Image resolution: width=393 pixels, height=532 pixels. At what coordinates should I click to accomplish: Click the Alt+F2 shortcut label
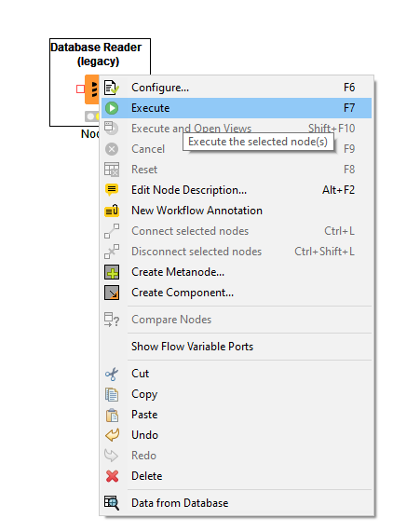338,190
